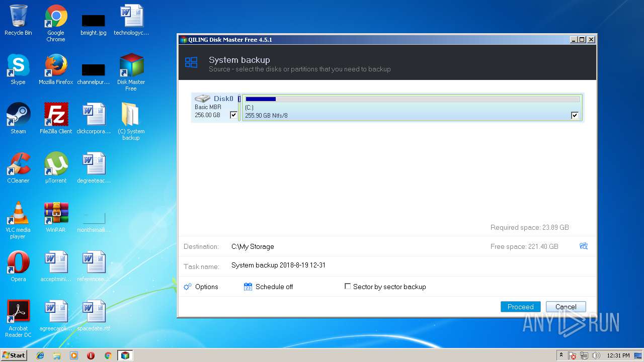644x362 pixels.
Task: Click the Required space: 23.89 GB text
Action: [530, 227]
